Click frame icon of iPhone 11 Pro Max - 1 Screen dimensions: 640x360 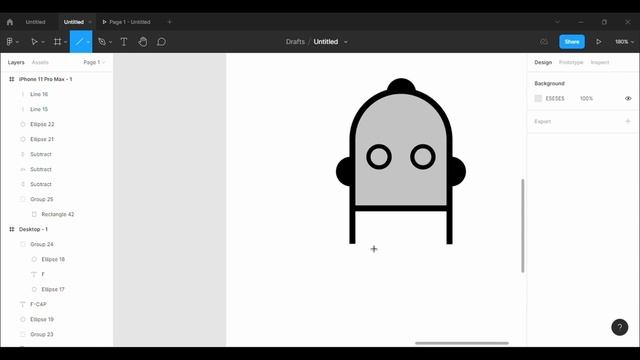click(x=11, y=79)
